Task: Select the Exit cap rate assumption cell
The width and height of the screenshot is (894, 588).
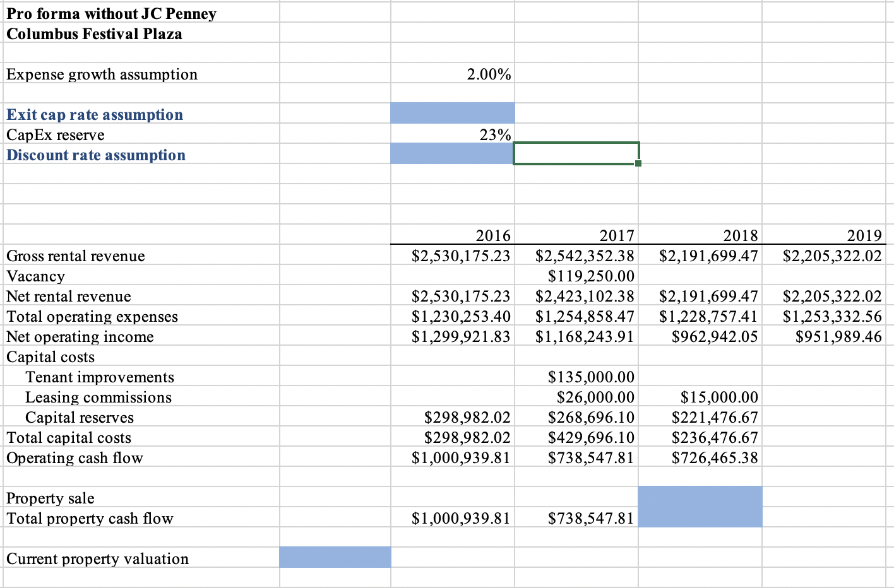Action: (95, 114)
